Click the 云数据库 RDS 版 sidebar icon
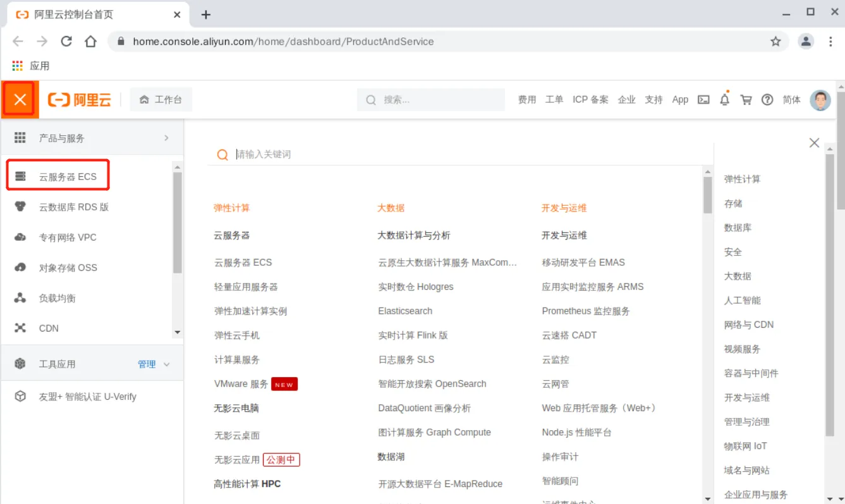 coord(20,207)
